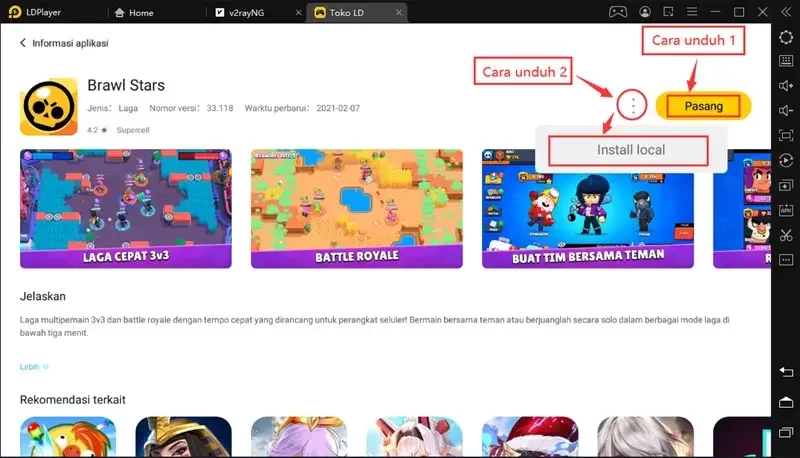Screen dimensions: 800x458
Task: Click the Brawl Stars app icon
Action: [x=49, y=107]
